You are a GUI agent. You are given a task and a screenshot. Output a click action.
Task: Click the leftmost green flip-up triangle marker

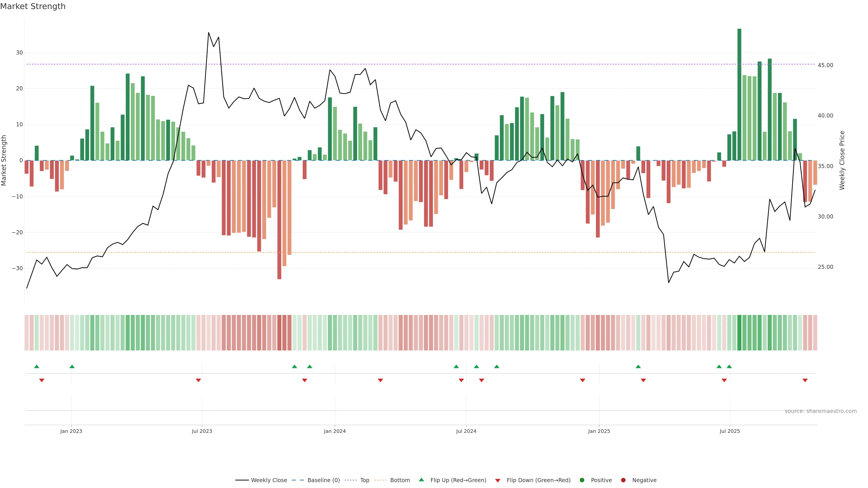point(37,366)
